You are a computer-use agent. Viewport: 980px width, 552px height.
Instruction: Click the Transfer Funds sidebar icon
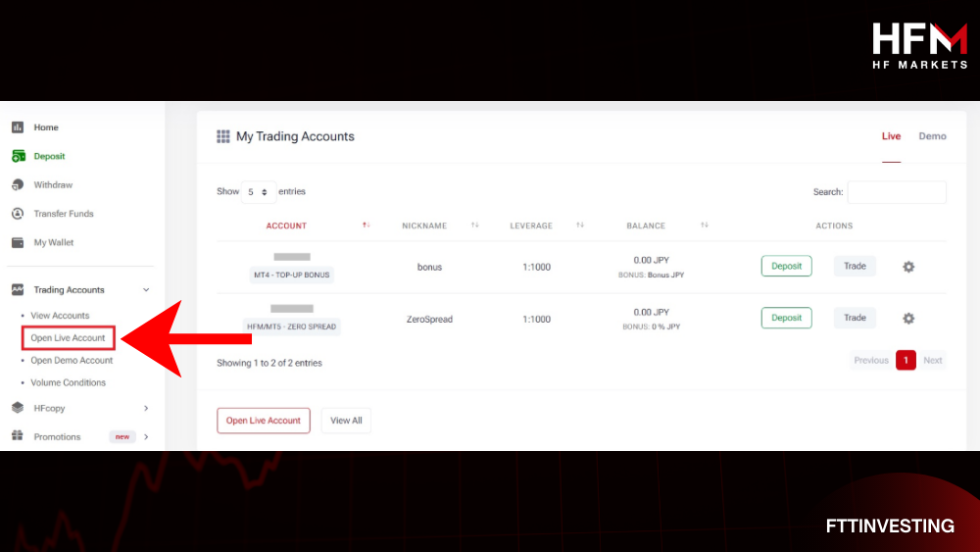click(x=18, y=214)
